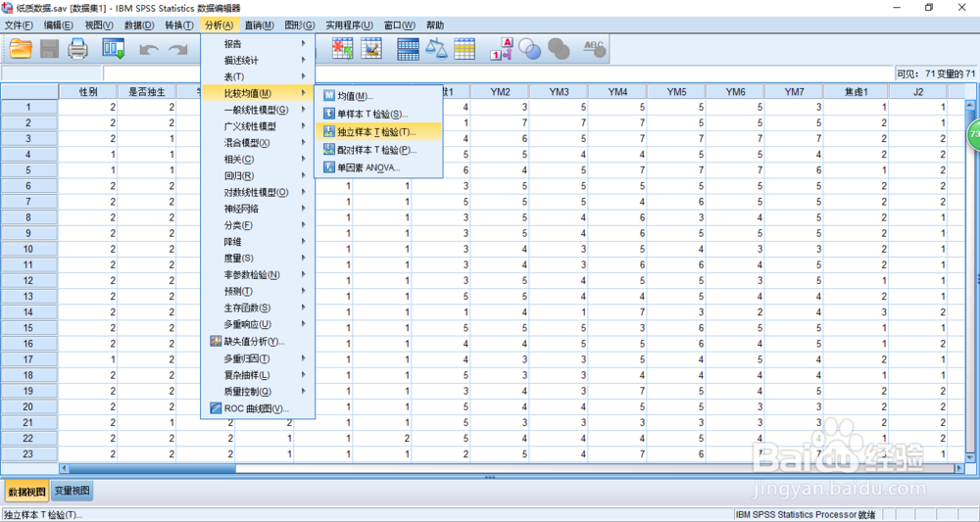Click the Select Cases toolbar icon

point(465,49)
